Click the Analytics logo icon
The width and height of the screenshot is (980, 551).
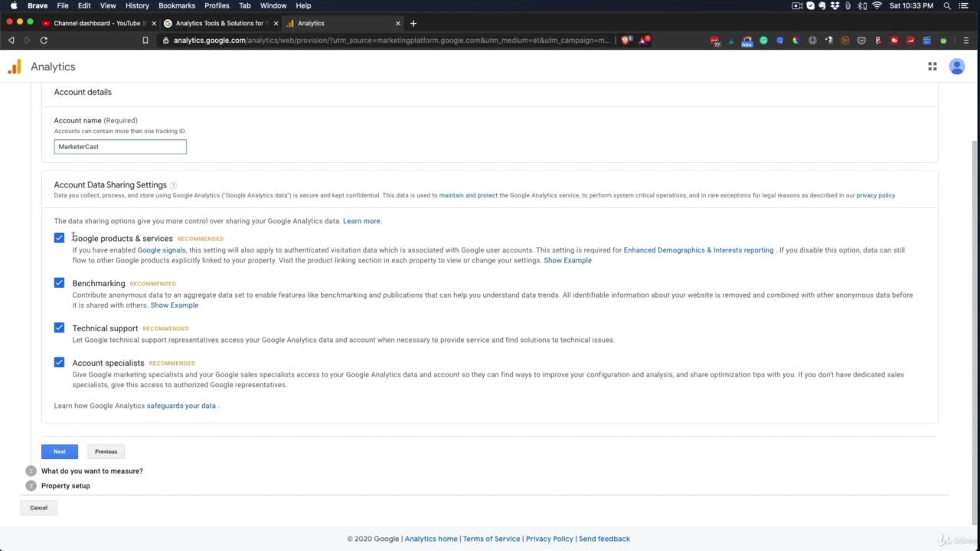tap(15, 67)
